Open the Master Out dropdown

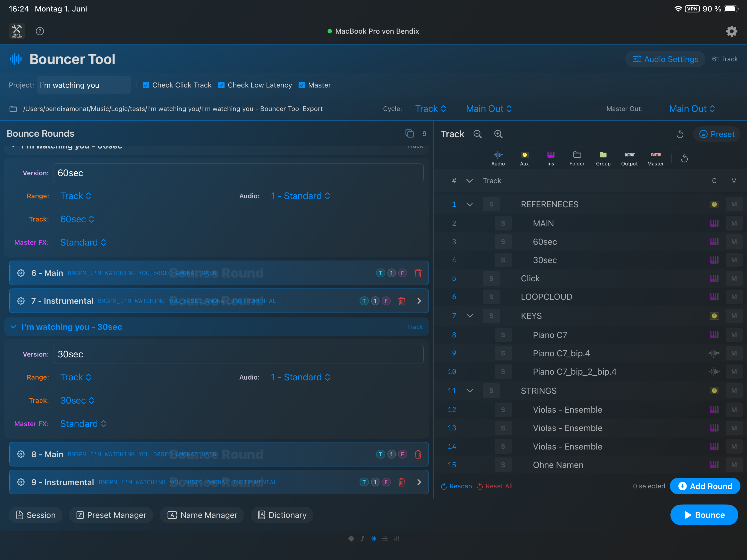pos(692,109)
